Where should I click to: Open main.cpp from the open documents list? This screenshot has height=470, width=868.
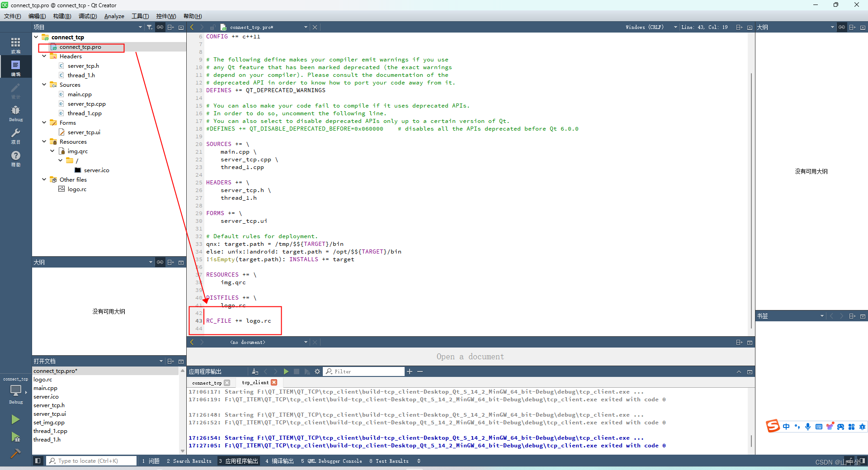[x=45, y=388]
